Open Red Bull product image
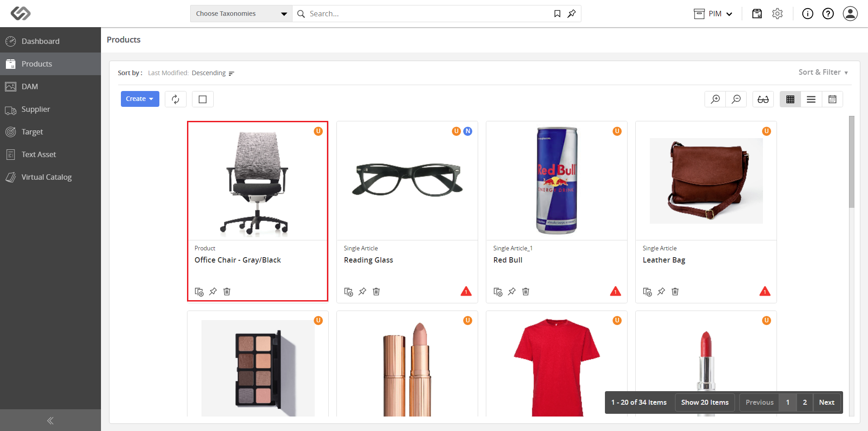 tap(556, 181)
